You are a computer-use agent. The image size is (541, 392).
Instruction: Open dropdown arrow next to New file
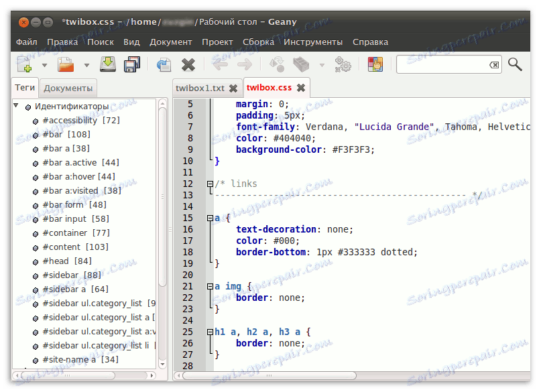click(x=44, y=65)
